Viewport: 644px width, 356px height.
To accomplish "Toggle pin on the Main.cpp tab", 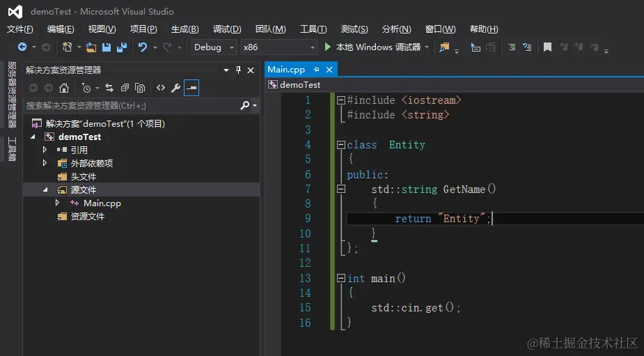I will click(316, 70).
